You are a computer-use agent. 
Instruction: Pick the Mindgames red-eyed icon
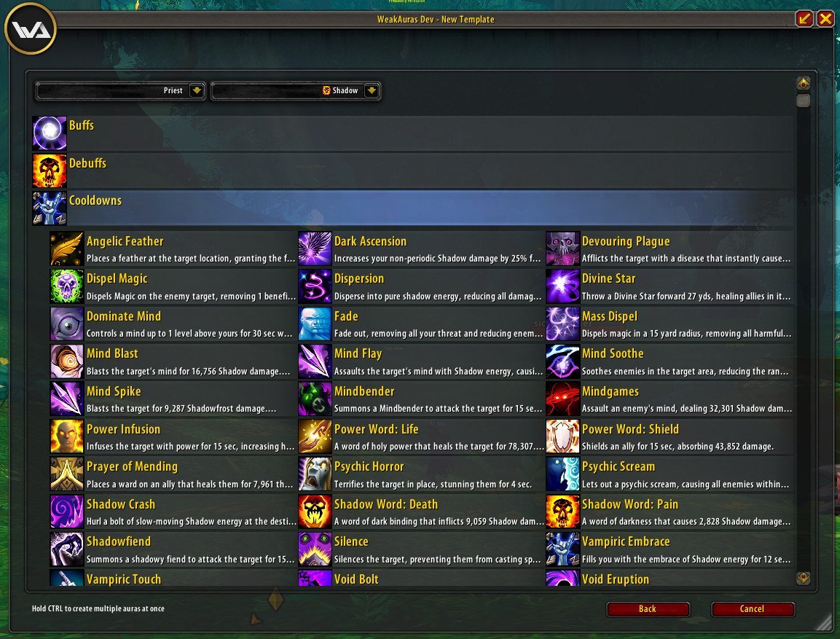tap(562, 399)
